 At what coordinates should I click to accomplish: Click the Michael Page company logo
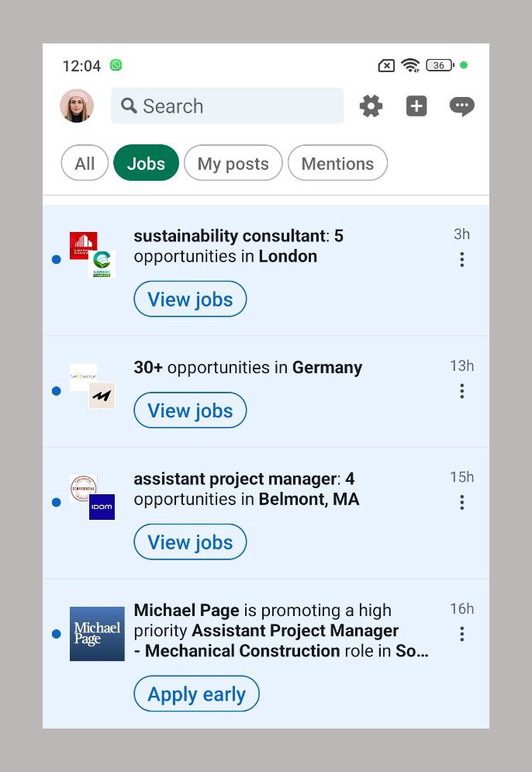tap(96, 634)
